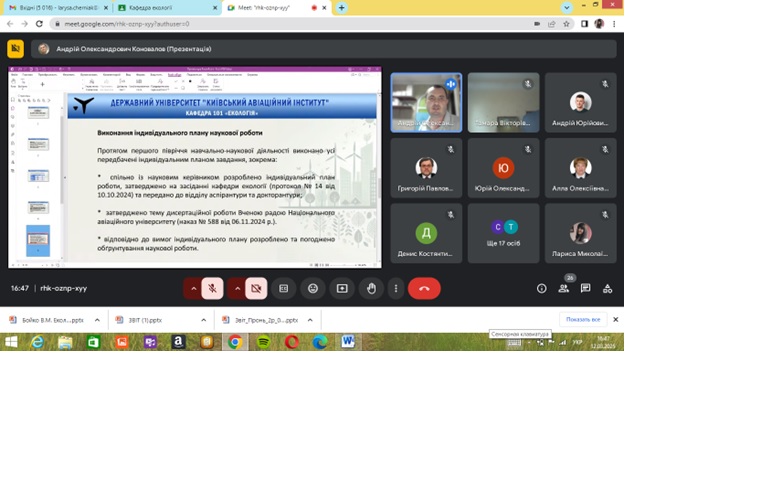768x480 pixels.
Task: Expand microphone audio settings arrow
Action: point(194,288)
